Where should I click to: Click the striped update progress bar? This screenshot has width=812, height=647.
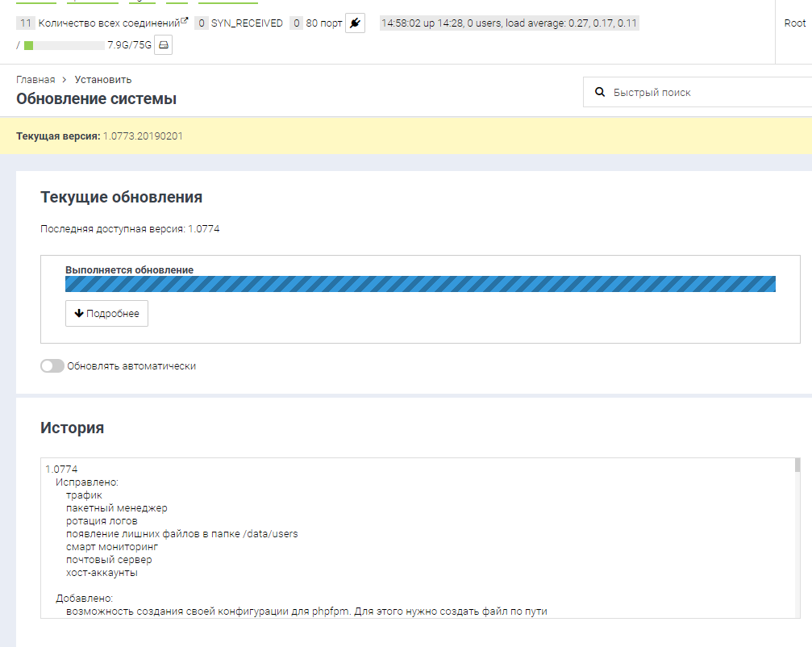point(420,284)
